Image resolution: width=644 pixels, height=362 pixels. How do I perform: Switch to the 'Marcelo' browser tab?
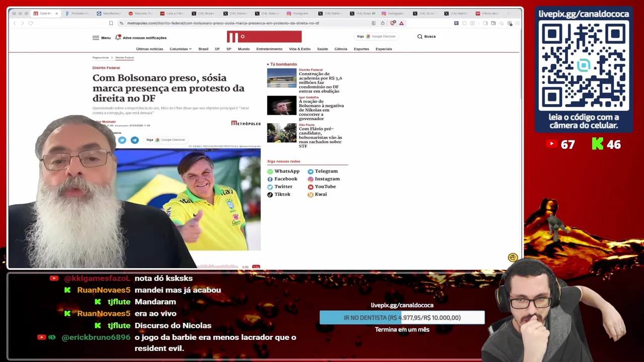140,14
